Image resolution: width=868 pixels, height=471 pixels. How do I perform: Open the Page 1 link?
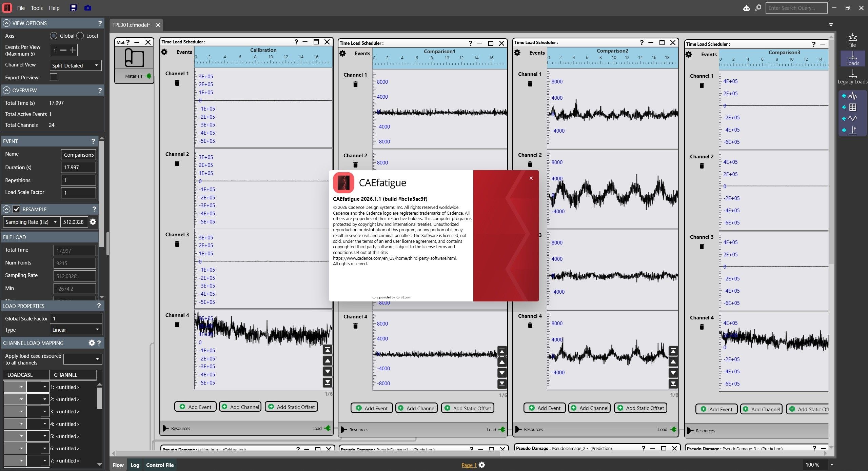[x=469, y=465]
